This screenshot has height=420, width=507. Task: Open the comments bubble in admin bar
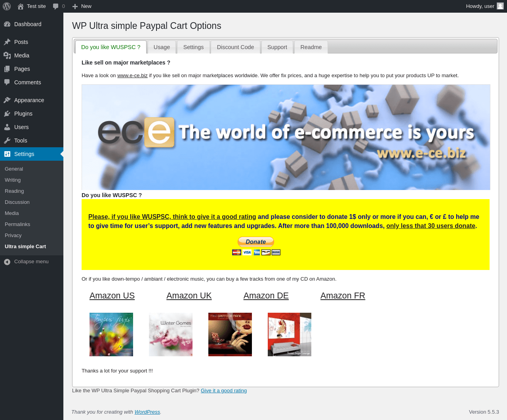coord(56,6)
